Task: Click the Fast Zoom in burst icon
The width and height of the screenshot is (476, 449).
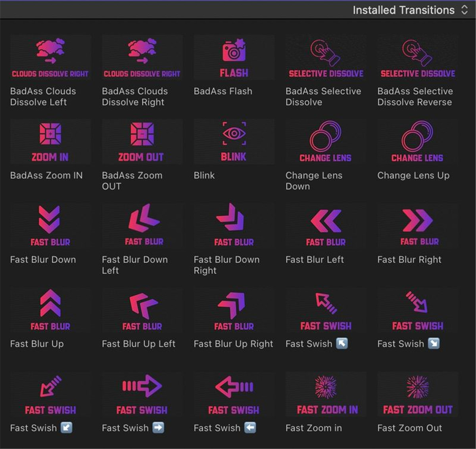Action: point(325,387)
